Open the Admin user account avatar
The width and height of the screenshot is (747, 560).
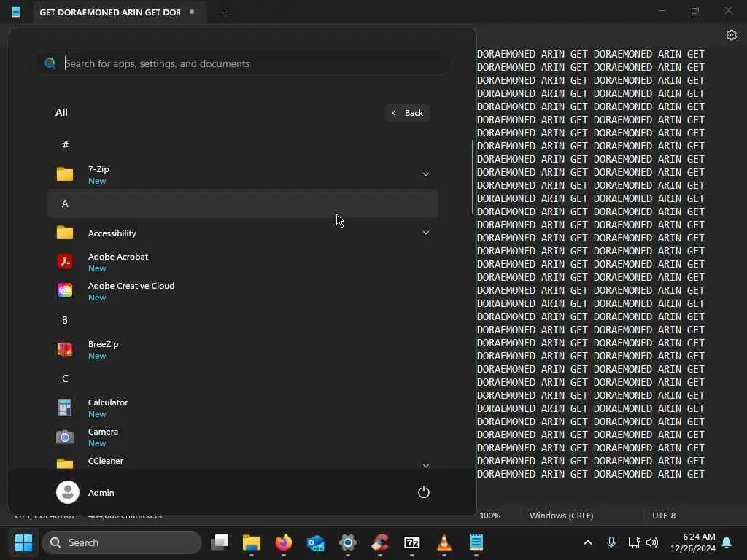(68, 492)
